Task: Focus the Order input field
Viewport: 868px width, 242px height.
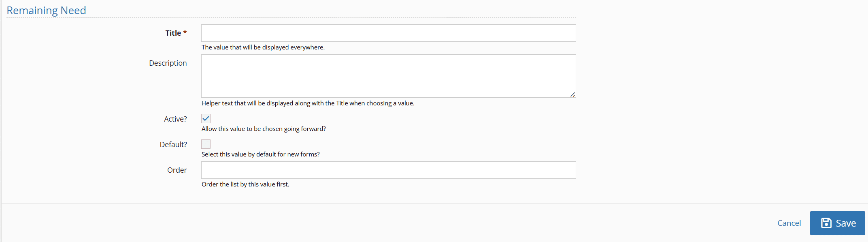Action: pyautogui.click(x=389, y=170)
